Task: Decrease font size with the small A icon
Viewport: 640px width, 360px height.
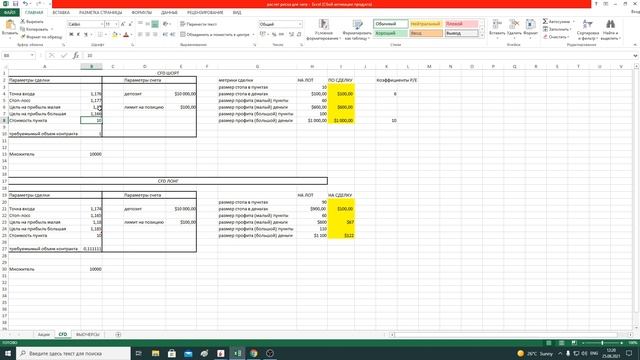Action: [131, 24]
